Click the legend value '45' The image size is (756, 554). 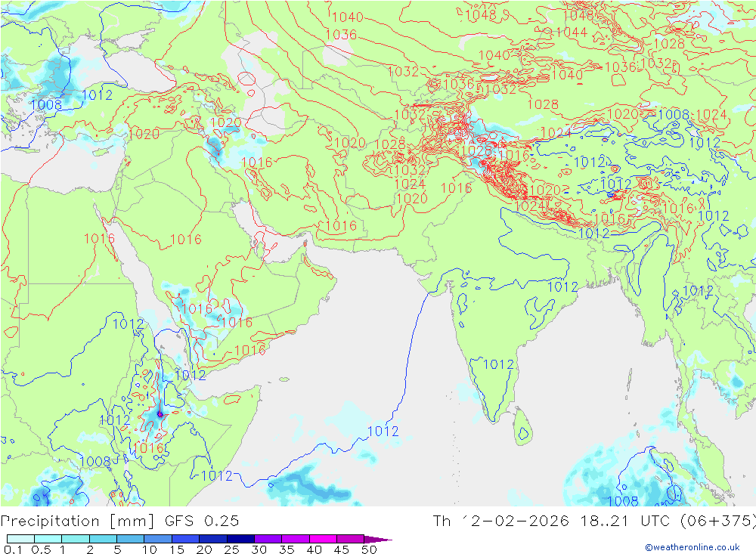(342, 549)
